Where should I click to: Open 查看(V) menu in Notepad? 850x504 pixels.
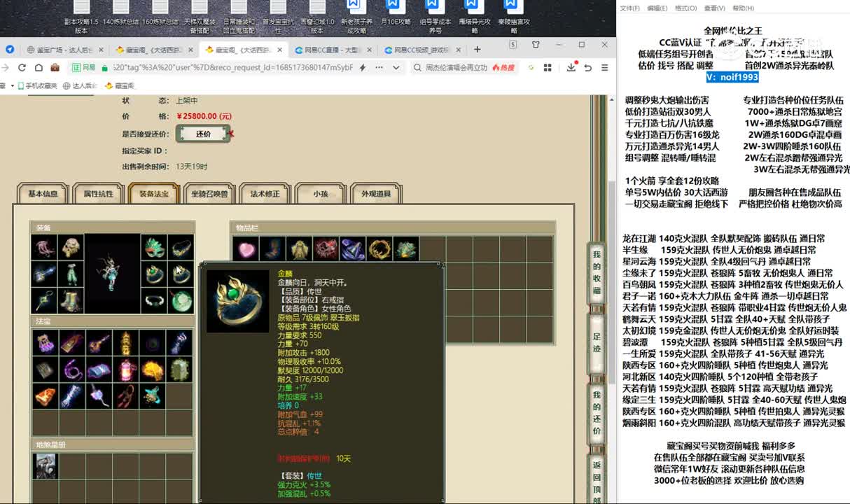click(714, 8)
